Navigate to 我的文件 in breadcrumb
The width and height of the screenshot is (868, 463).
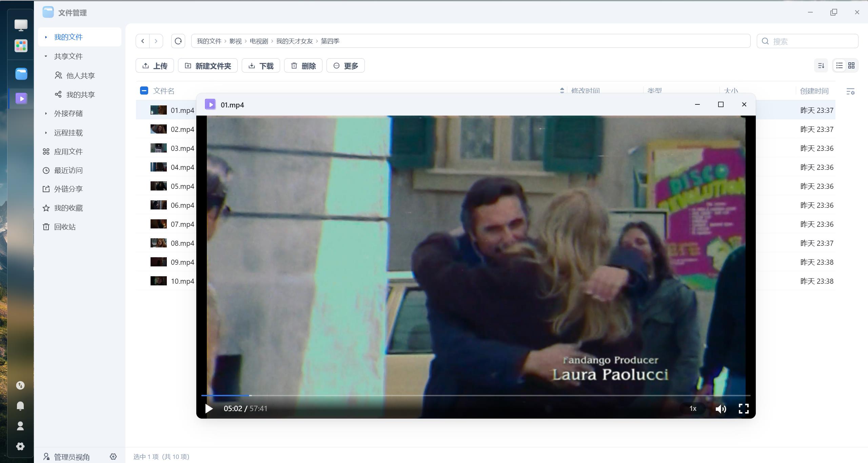tap(209, 41)
